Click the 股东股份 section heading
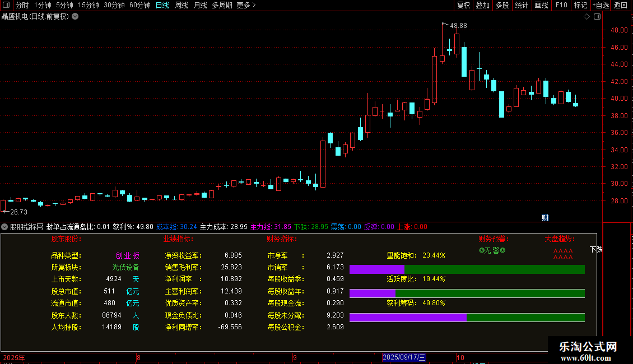The height and width of the screenshot is (364, 633). (66, 239)
